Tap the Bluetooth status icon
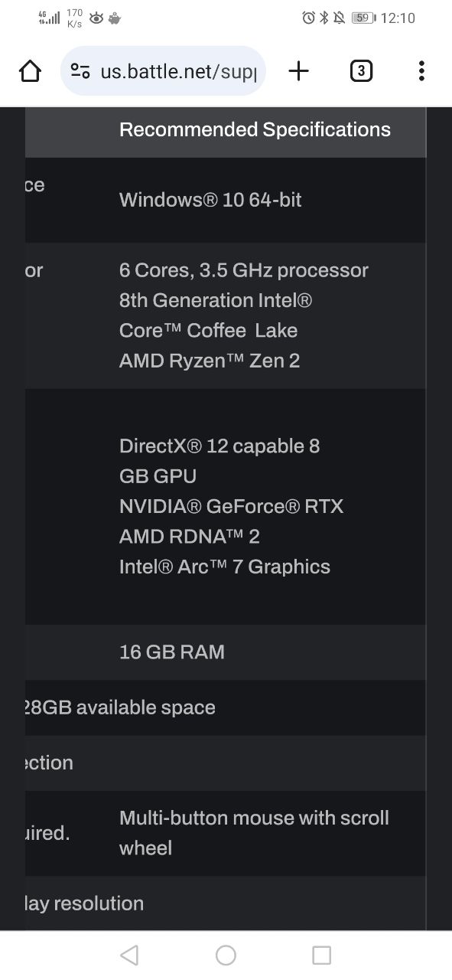The image size is (452, 980). point(324,18)
